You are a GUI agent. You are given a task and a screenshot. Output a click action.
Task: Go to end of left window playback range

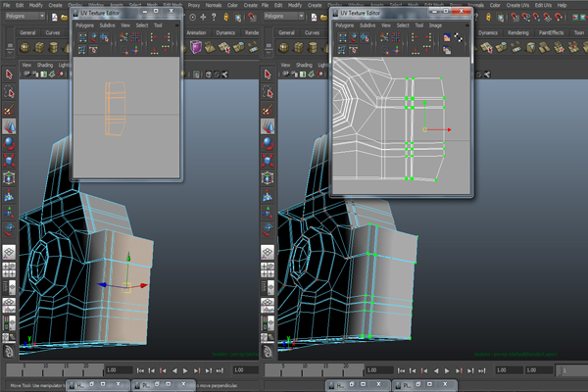coord(220,370)
